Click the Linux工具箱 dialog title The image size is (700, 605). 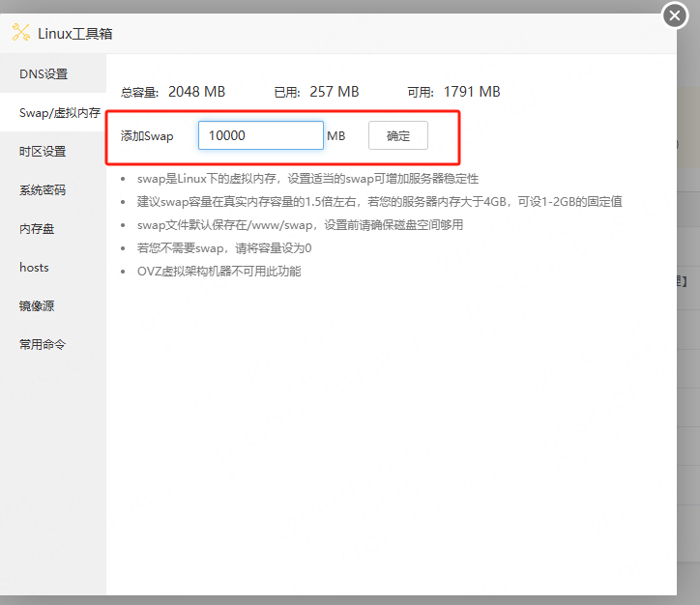[x=75, y=34]
